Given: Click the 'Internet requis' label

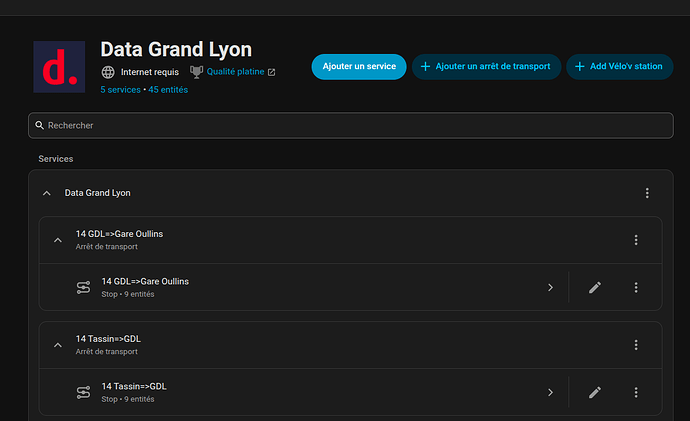Looking at the screenshot, I should click(150, 72).
